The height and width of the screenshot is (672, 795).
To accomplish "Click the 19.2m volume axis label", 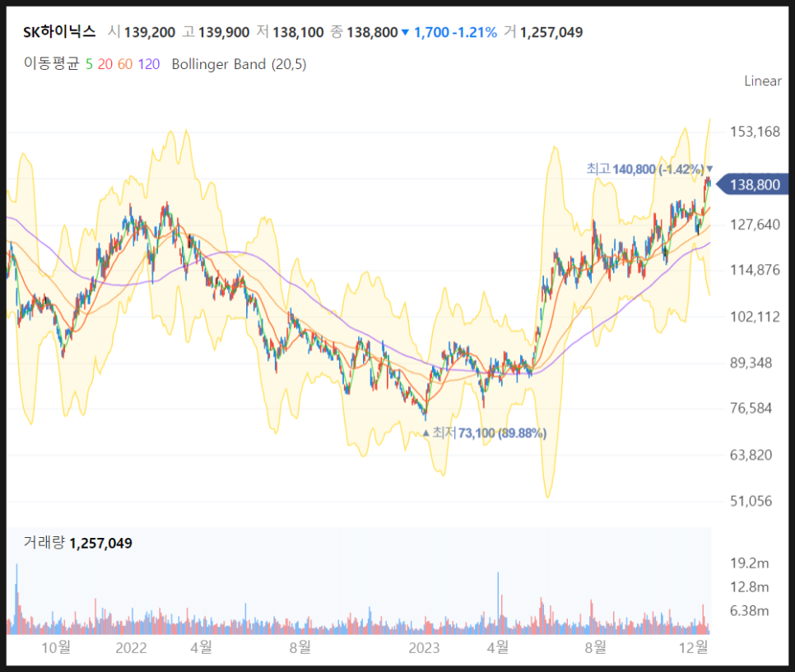I will (750, 563).
